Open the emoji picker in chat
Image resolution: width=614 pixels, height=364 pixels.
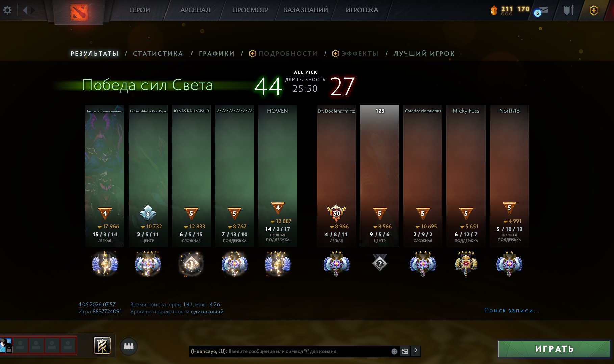(394, 351)
